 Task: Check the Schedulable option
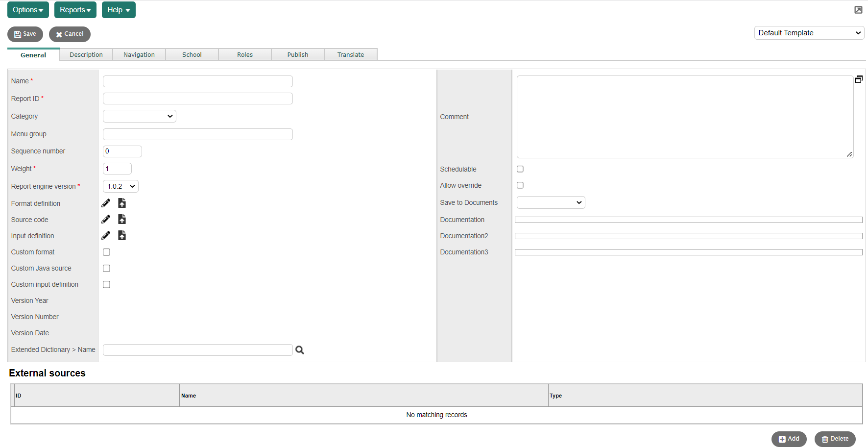[520, 169]
